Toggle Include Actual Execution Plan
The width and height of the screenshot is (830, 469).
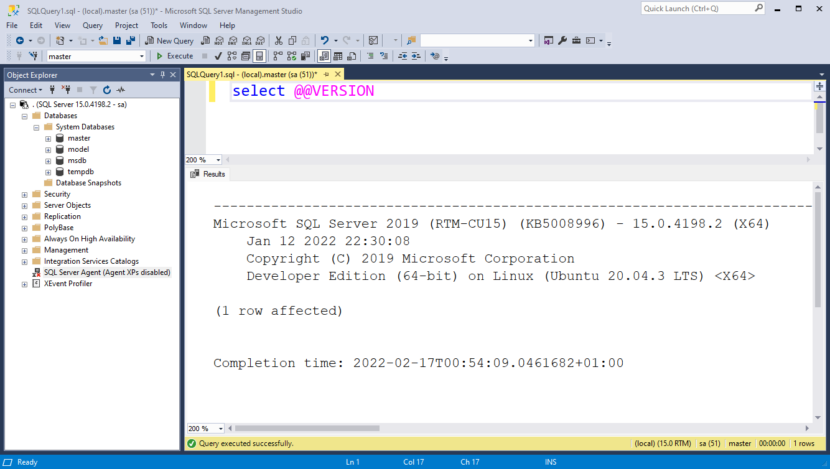(x=278, y=56)
